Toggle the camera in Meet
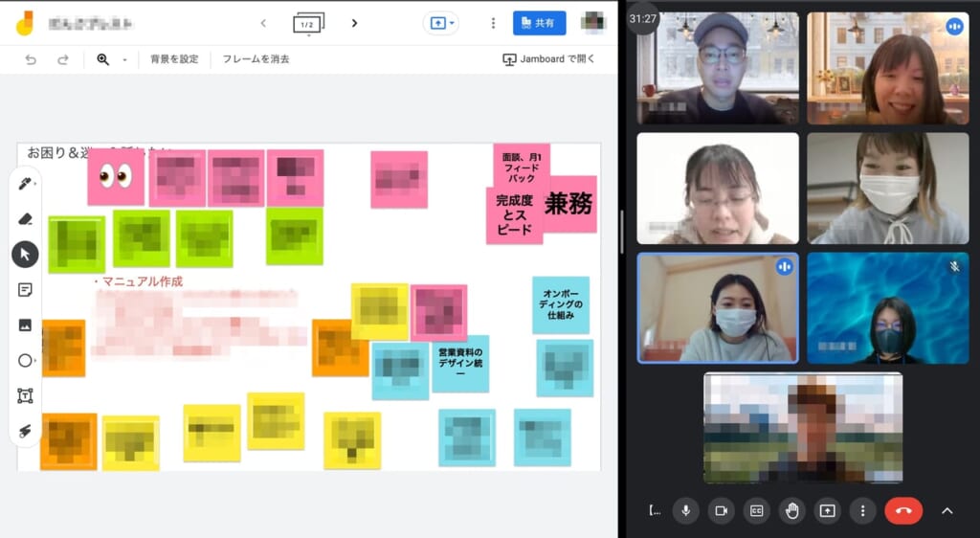The width and height of the screenshot is (980, 538). pos(722,511)
